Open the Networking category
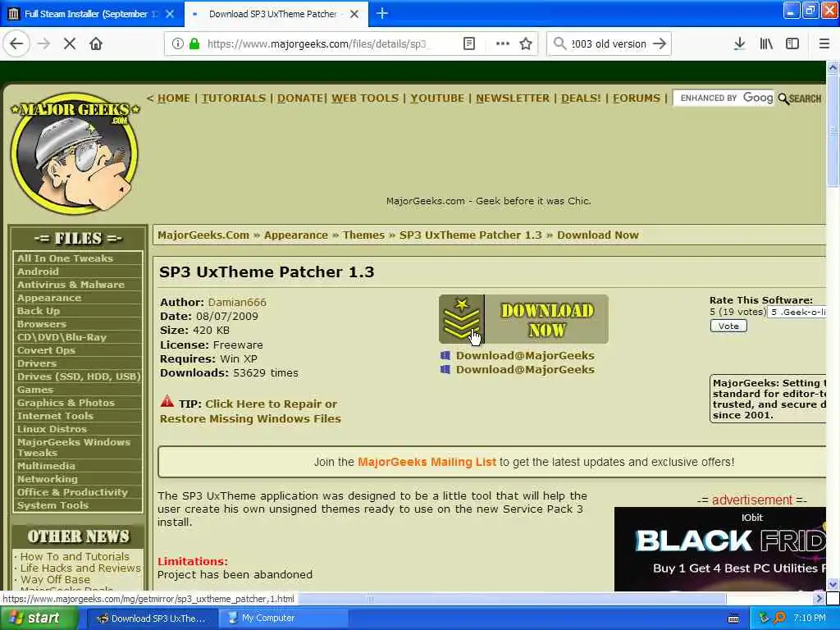This screenshot has width=840, height=630. (47, 479)
